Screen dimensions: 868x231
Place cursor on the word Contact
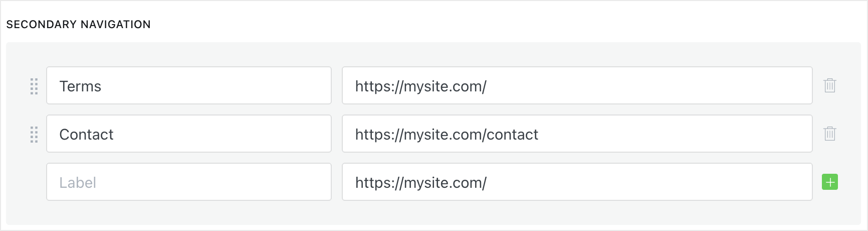tap(86, 135)
